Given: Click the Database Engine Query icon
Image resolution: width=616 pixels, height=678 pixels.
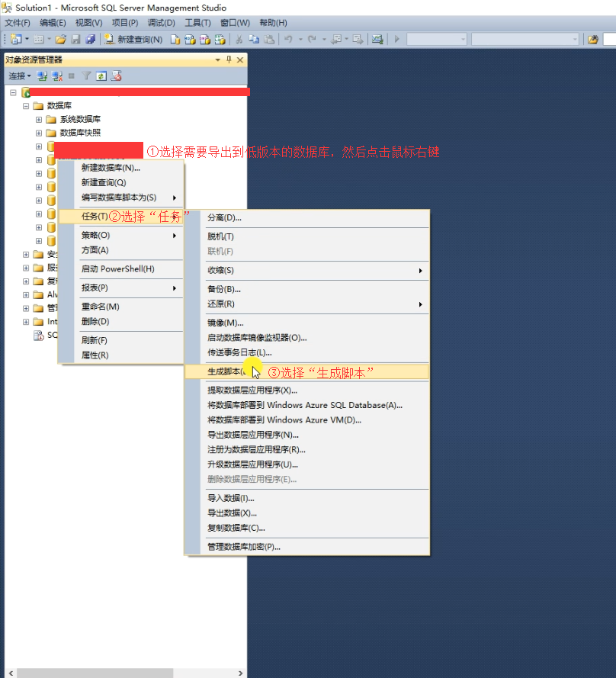Looking at the screenshot, I should (175, 40).
